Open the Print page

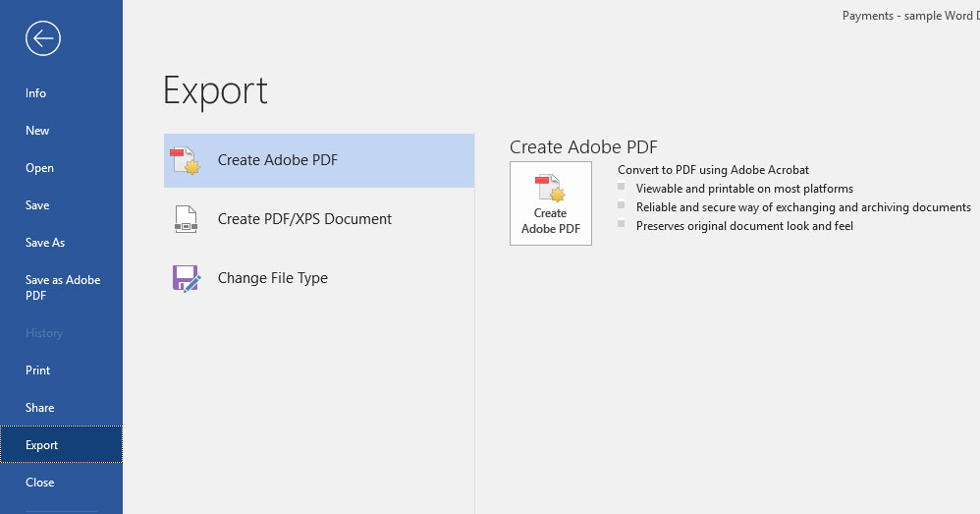(x=38, y=371)
